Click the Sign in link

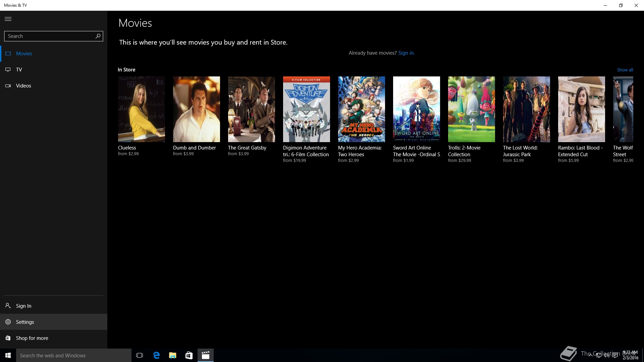point(406,53)
